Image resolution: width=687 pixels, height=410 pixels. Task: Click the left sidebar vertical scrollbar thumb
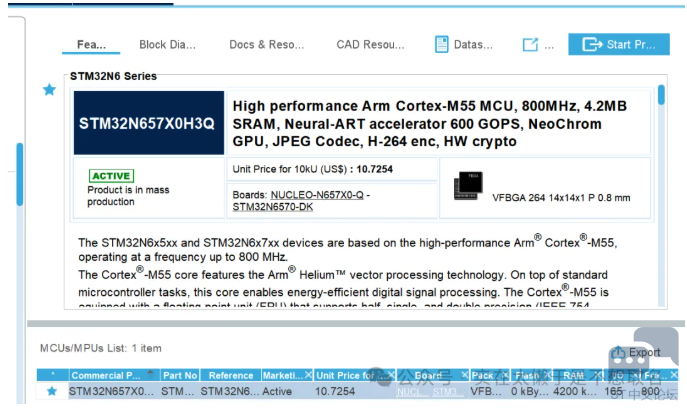pos(20,174)
